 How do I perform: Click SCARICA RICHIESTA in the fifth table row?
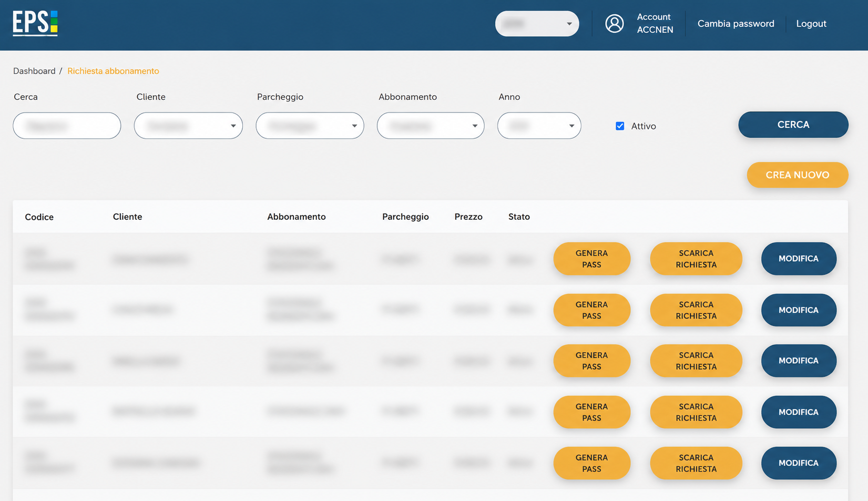(696, 463)
